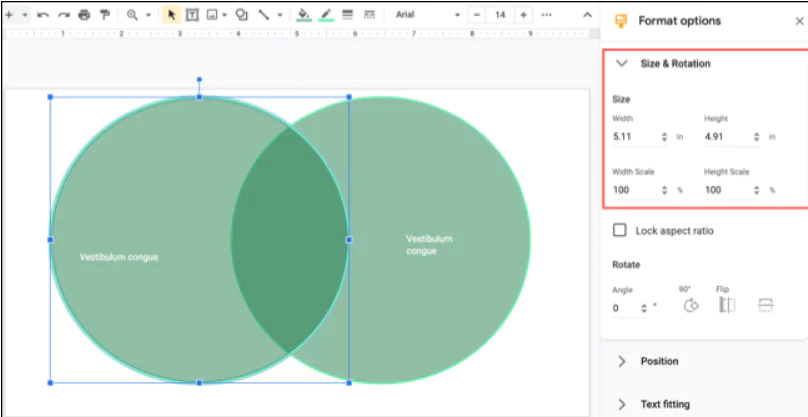Rotate shape 90 degrees
The width and height of the screenshot is (808, 417).
pyautogui.click(x=690, y=305)
